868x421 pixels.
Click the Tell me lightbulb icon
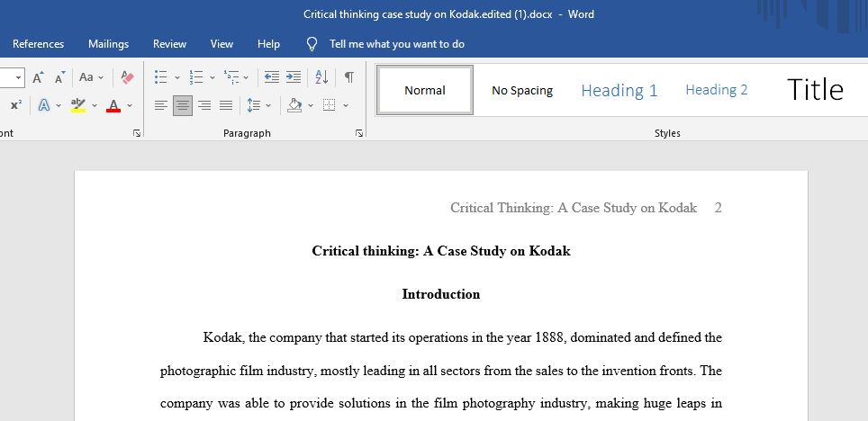[x=312, y=44]
